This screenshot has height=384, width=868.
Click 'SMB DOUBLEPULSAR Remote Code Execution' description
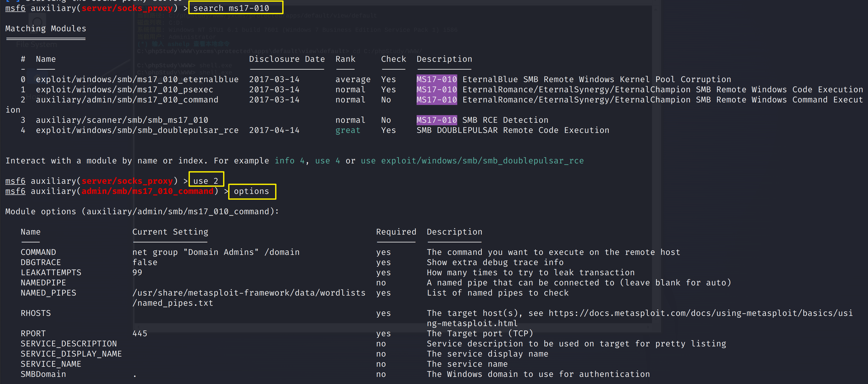513,130
